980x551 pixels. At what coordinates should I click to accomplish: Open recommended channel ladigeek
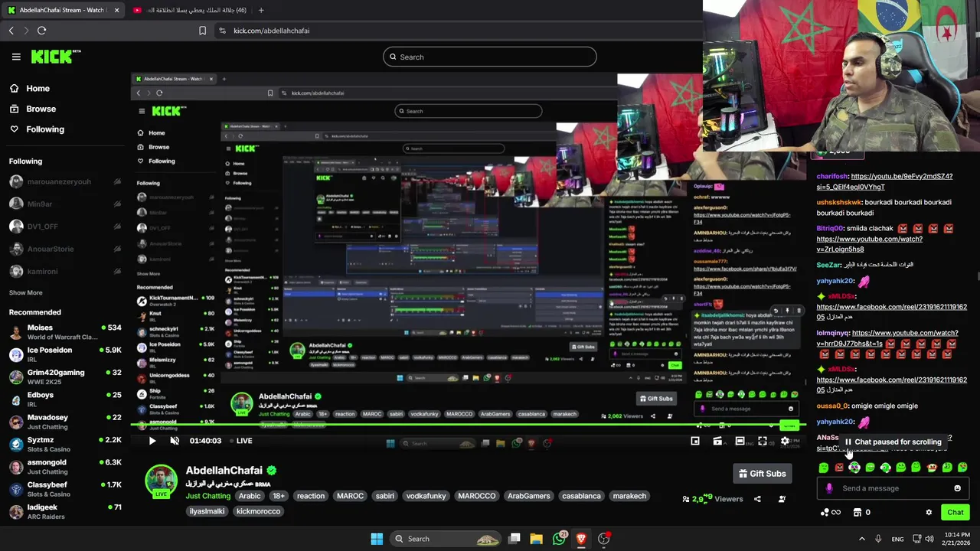tap(65, 511)
